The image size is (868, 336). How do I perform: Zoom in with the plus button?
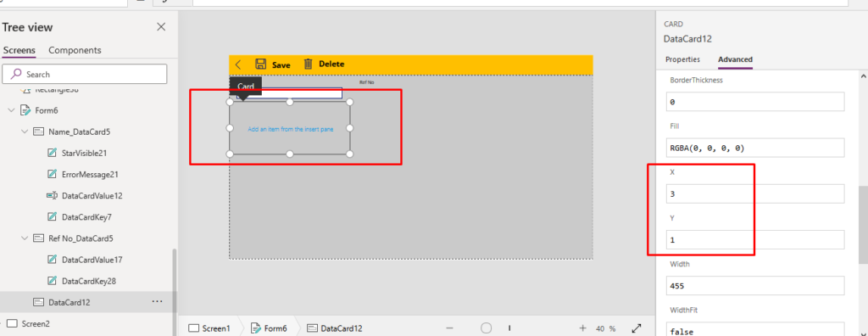(x=582, y=328)
